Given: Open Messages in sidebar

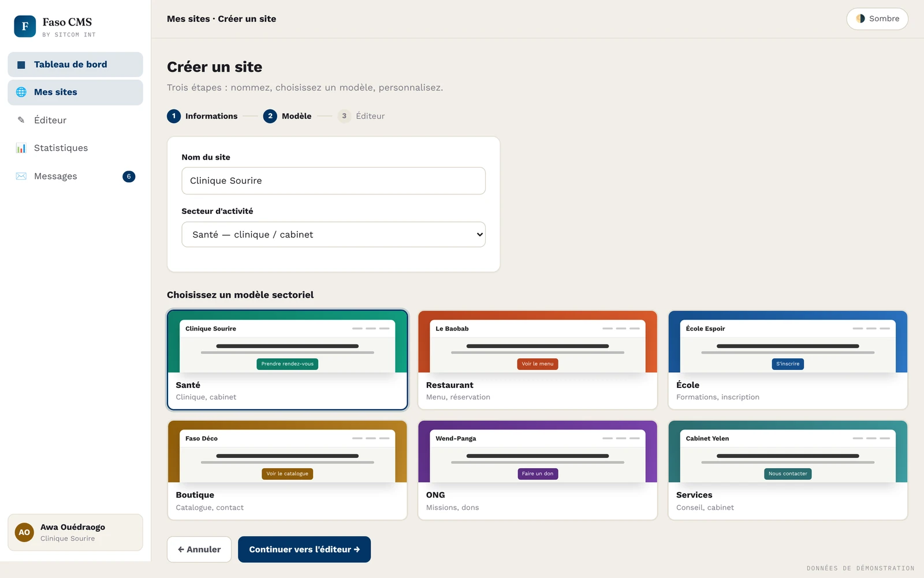Looking at the screenshot, I should click(x=75, y=176).
